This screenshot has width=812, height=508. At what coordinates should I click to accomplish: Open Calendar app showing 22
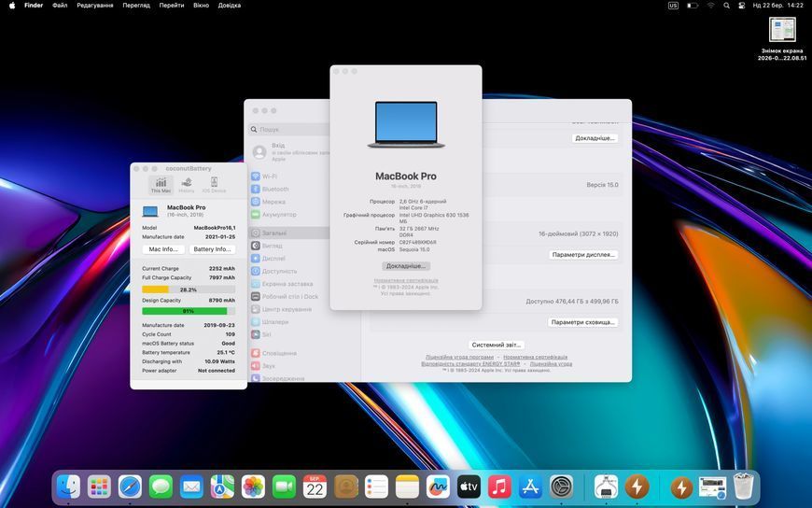coord(315,487)
